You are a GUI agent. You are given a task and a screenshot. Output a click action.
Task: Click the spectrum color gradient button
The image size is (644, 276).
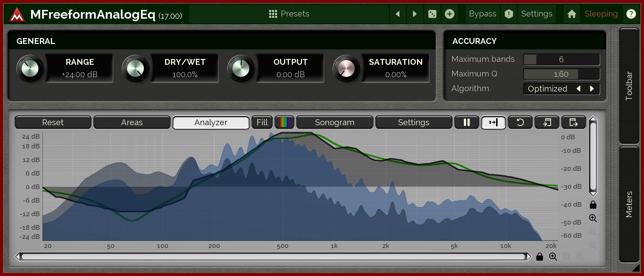[284, 122]
